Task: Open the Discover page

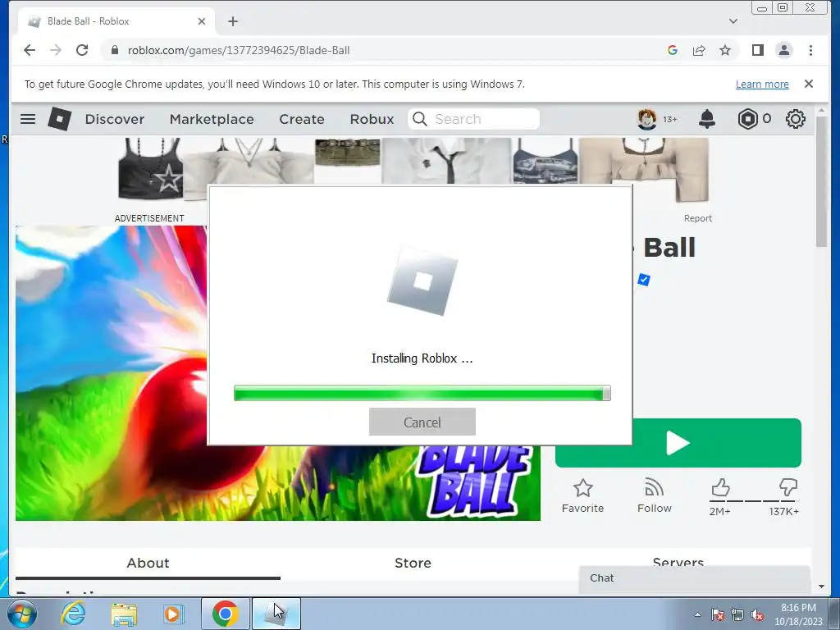Action: pos(115,119)
